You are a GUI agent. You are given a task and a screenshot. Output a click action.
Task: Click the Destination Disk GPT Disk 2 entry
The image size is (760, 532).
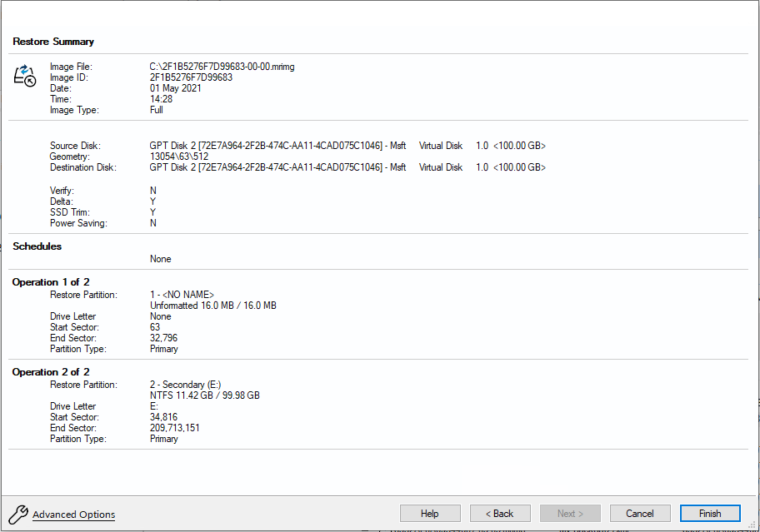click(x=277, y=167)
